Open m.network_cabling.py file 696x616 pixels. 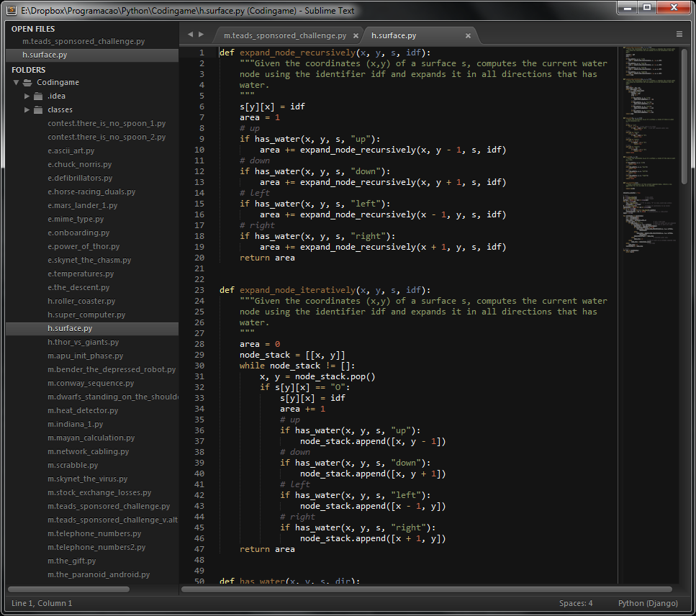tap(89, 452)
